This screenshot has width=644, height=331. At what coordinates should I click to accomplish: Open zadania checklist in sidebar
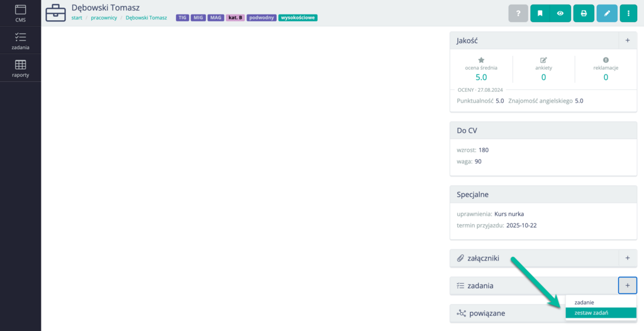tap(20, 41)
